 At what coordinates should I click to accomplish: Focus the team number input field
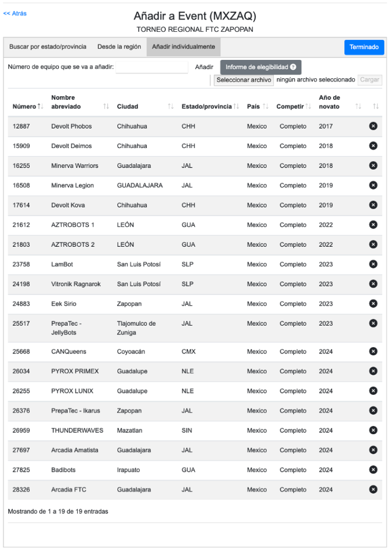152,68
